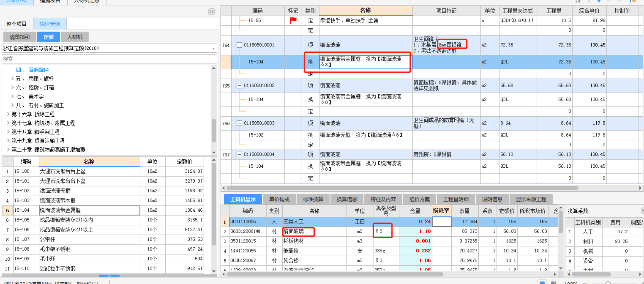Click the main grid horizontal scrollbar thumb
The image size is (644, 284).
click(x=402, y=188)
